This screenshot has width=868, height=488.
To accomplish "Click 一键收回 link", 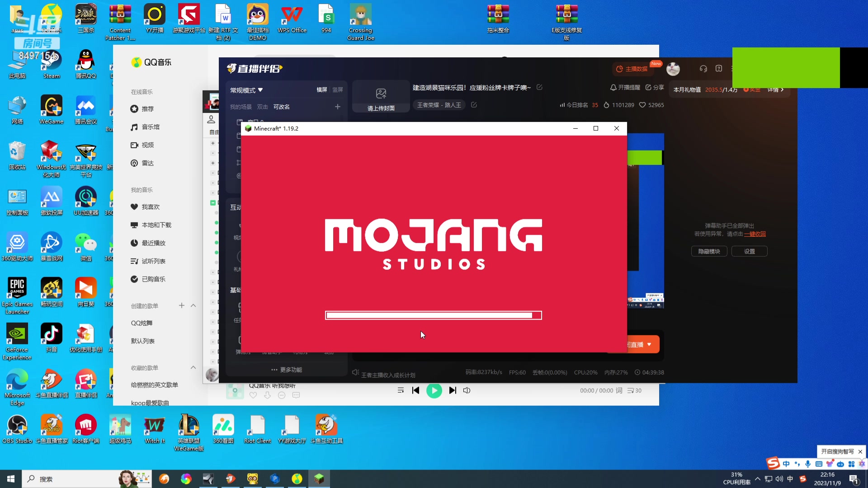I will tap(755, 234).
